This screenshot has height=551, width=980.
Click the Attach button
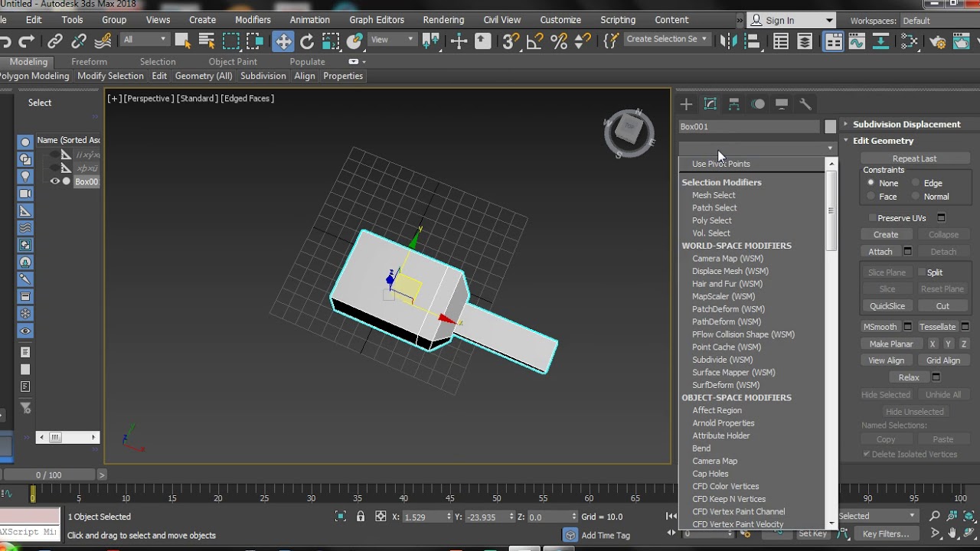880,252
